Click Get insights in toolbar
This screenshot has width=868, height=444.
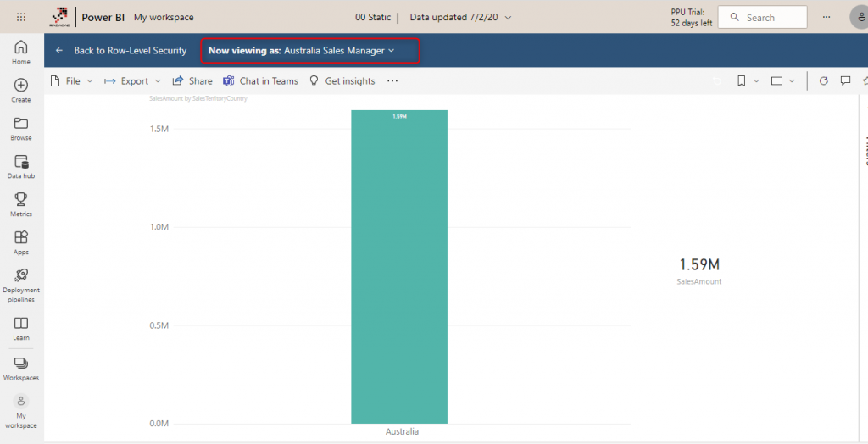342,81
